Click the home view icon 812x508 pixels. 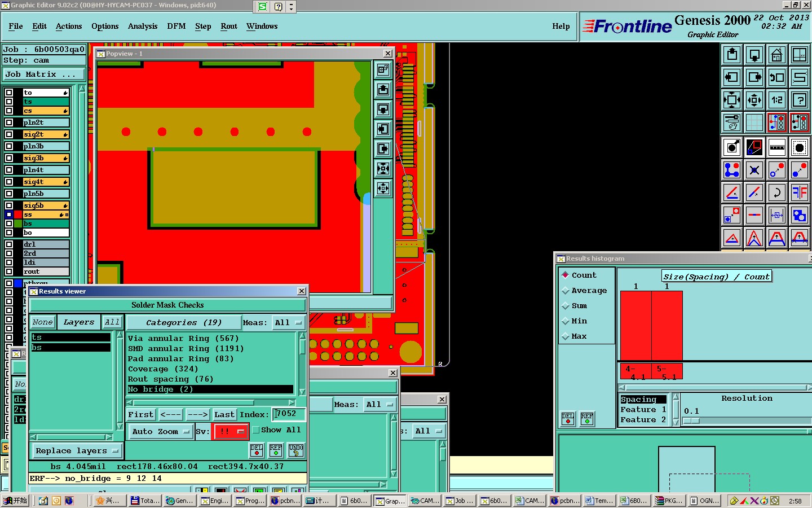click(777, 55)
